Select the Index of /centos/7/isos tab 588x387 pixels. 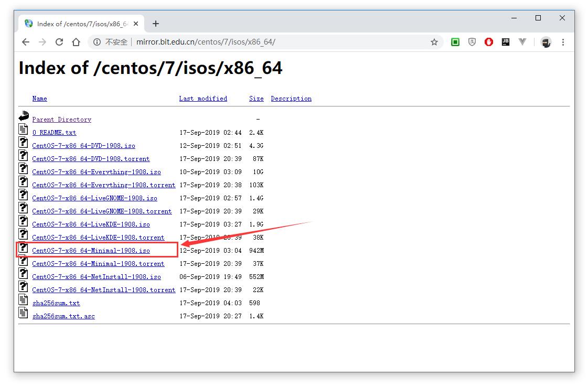[x=81, y=24]
